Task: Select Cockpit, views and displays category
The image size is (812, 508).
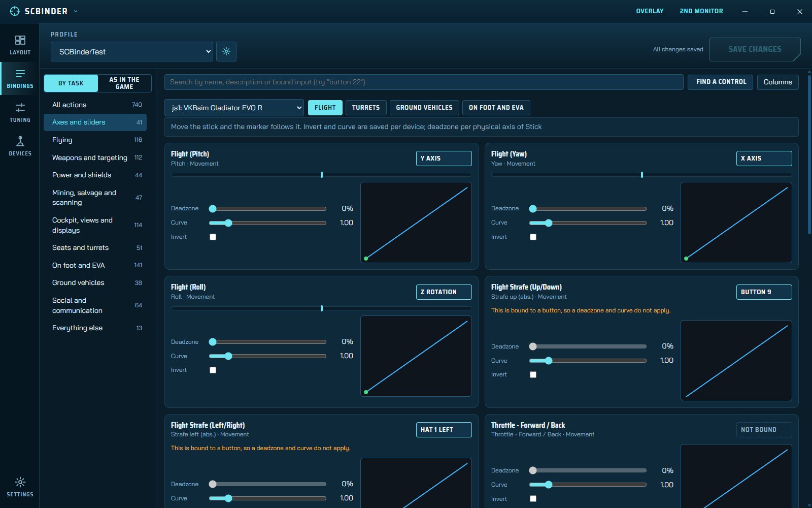Action: (95, 225)
